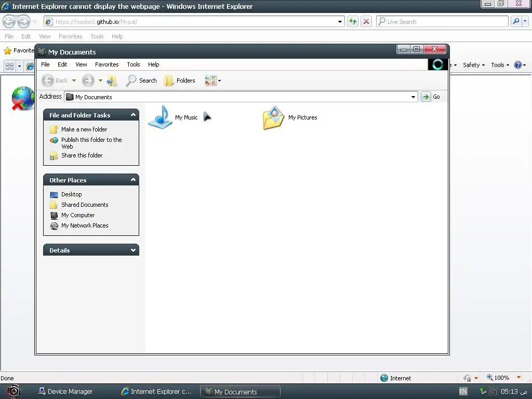
Task: Click the Internet Explorer Back button
Action: click(x=9, y=22)
